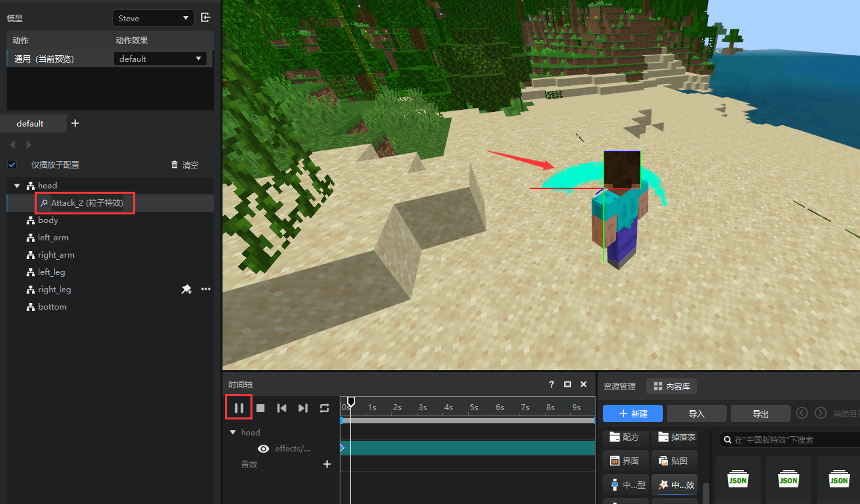Collapse the head bone tree node
860x504 pixels.
click(17, 185)
